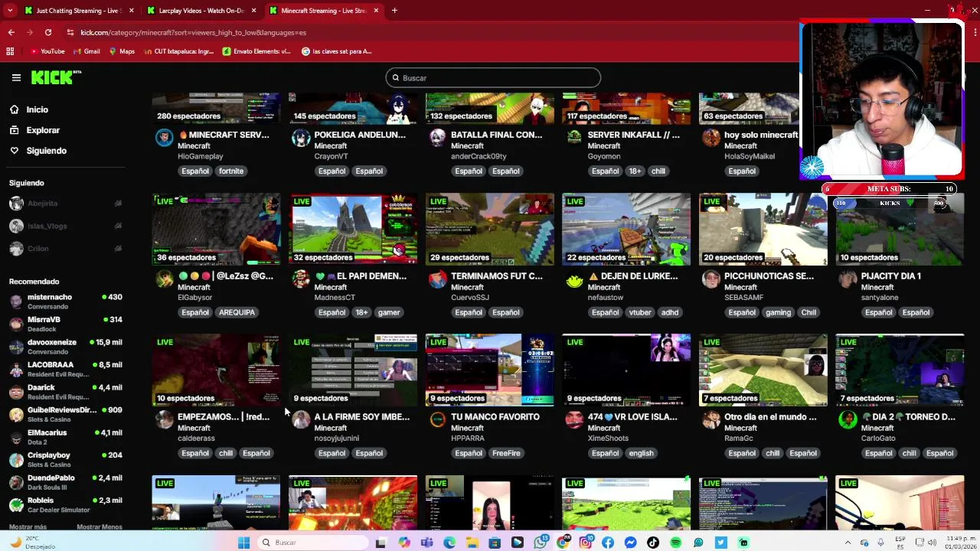Select the gamer tag under MadnessCT
The image size is (980, 551).
pos(389,312)
